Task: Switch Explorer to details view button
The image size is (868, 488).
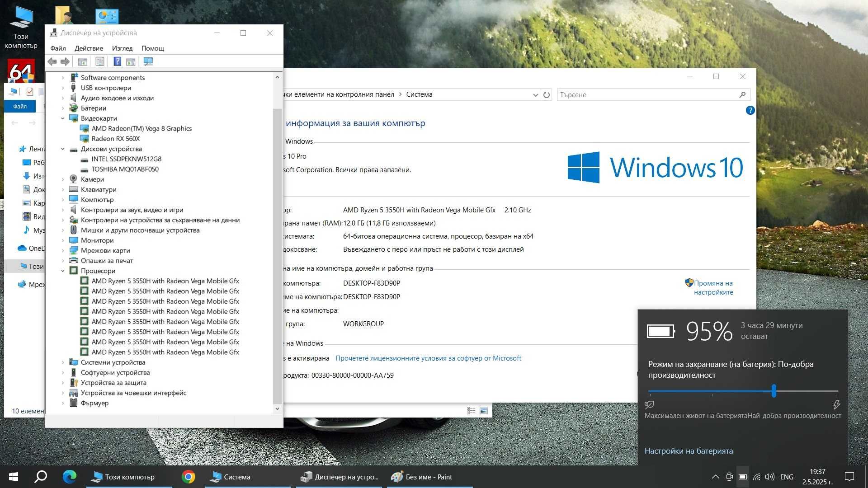Action: point(471,411)
